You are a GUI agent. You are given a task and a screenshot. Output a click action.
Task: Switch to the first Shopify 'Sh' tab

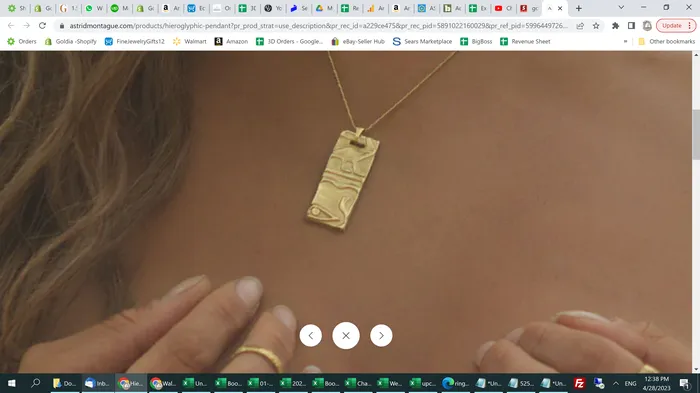(17, 8)
